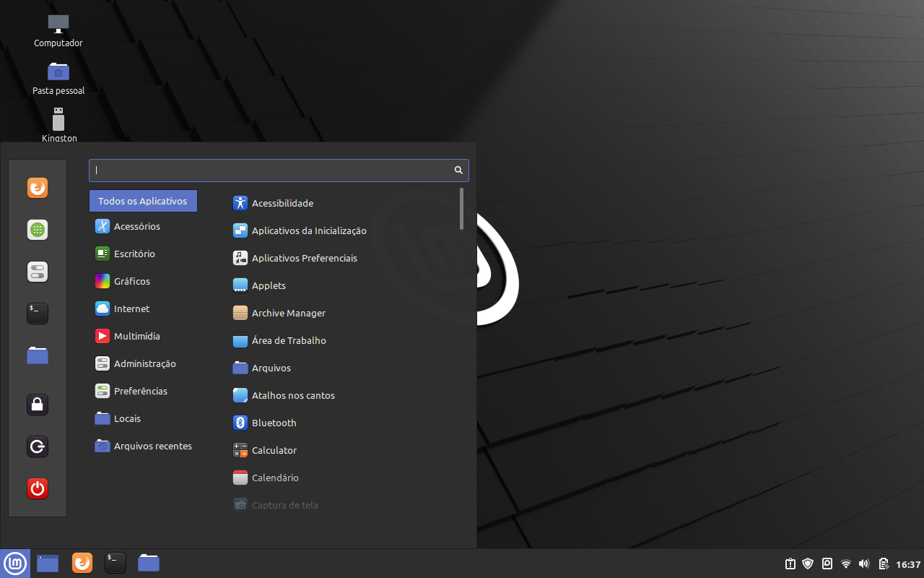
Task: Launch Firefox from the bottom panel
Action: click(82, 563)
